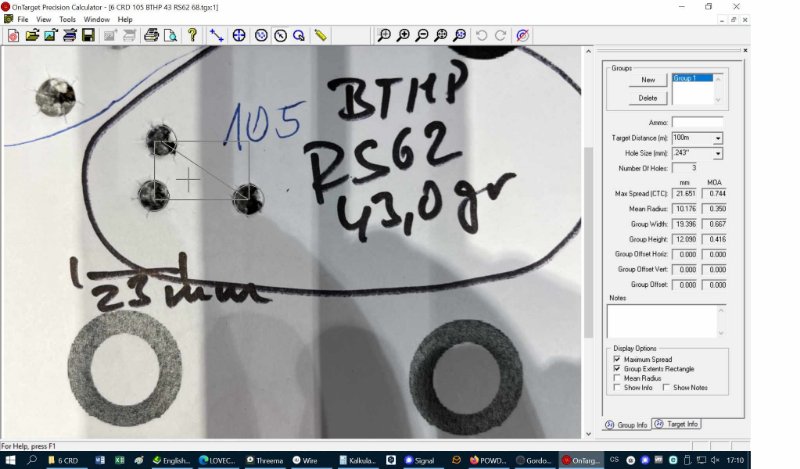Click the open folder icon in toolbar
The image size is (800, 469).
click(x=32, y=35)
